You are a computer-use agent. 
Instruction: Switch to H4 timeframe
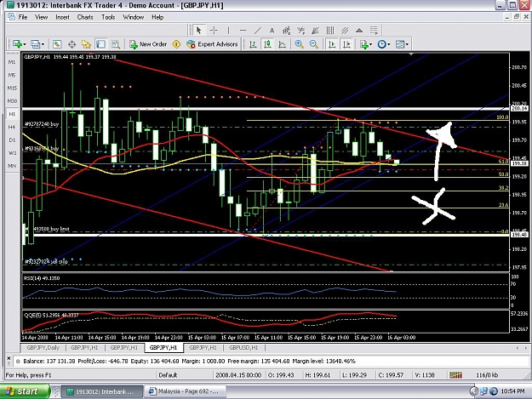[x=12, y=127]
